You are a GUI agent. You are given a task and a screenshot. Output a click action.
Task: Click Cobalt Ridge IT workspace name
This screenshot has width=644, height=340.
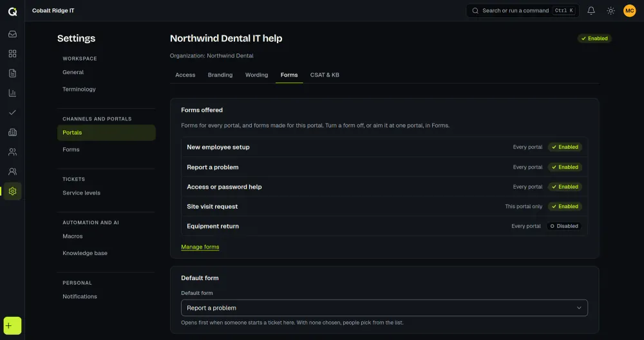tap(53, 11)
